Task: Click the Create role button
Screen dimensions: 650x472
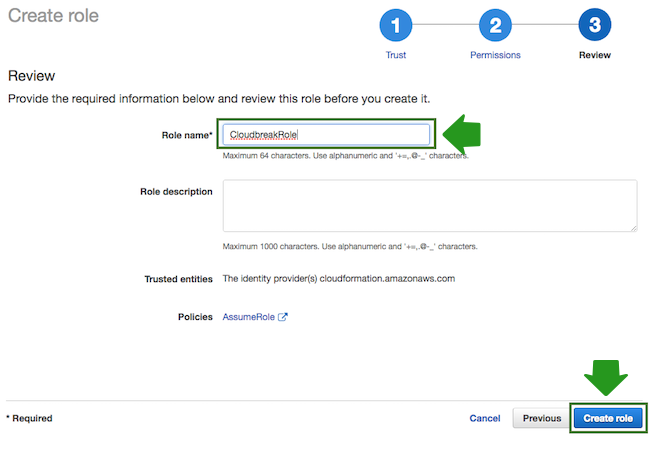Action: [608, 418]
